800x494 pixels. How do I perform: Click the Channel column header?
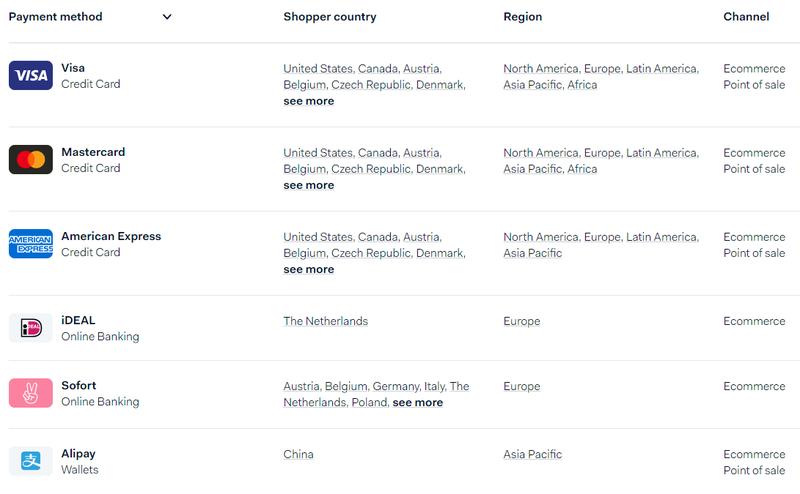click(x=746, y=17)
